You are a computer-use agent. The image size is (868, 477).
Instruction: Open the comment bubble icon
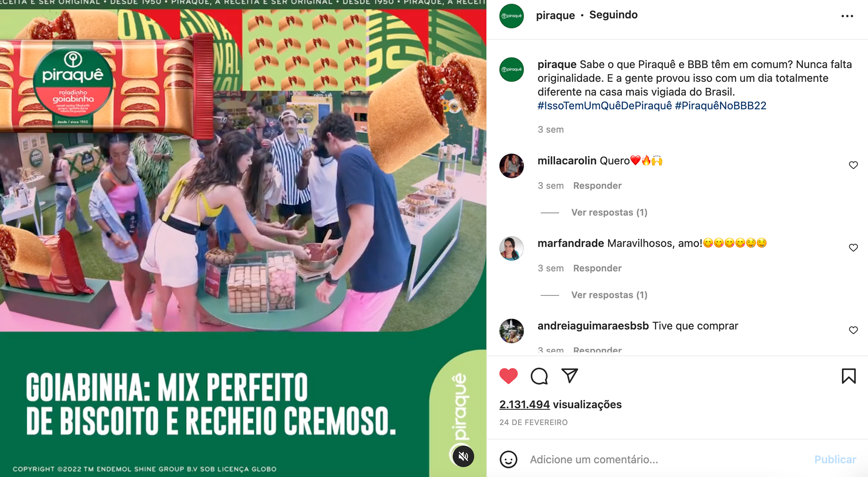click(x=539, y=376)
